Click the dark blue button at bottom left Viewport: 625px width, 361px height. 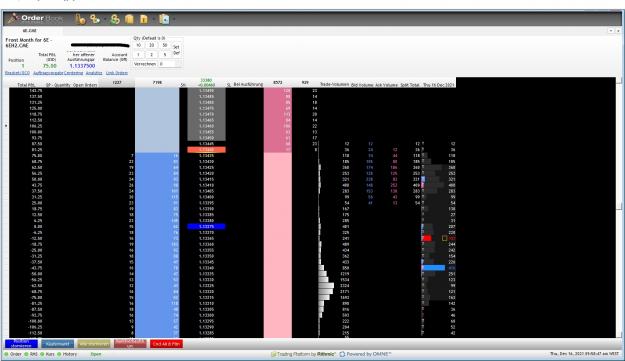[21, 343]
